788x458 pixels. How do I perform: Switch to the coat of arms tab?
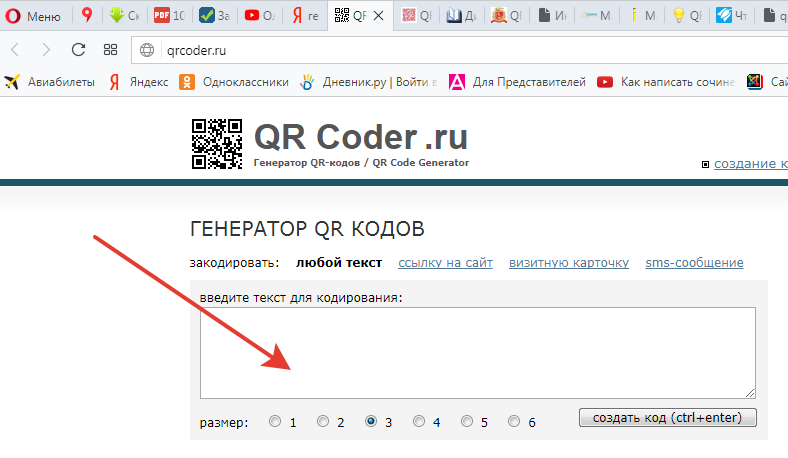click(506, 16)
